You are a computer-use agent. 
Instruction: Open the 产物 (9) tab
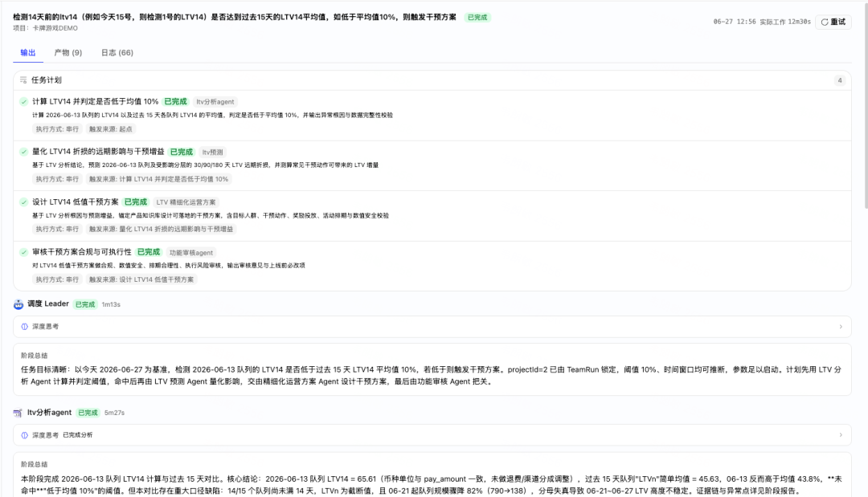click(68, 52)
